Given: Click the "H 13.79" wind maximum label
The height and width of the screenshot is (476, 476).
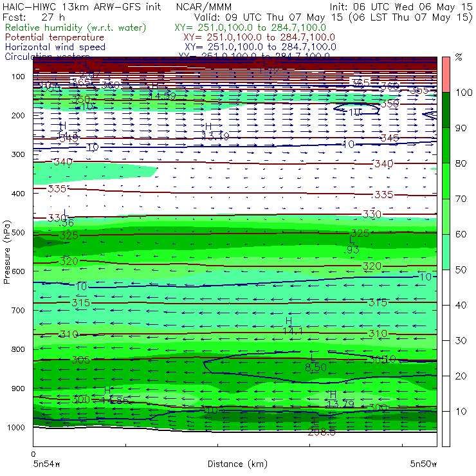Looking at the screenshot, I should pos(341,399).
